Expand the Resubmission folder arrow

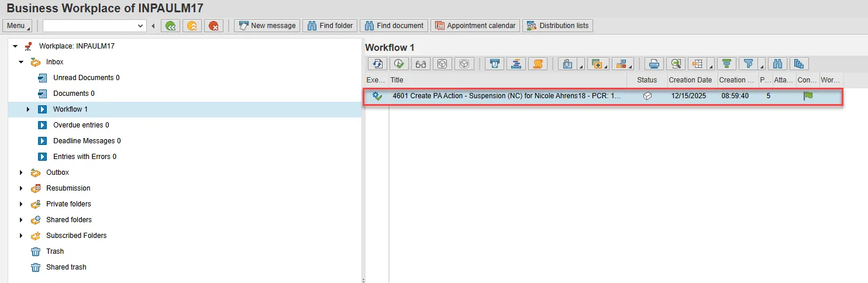[22, 188]
